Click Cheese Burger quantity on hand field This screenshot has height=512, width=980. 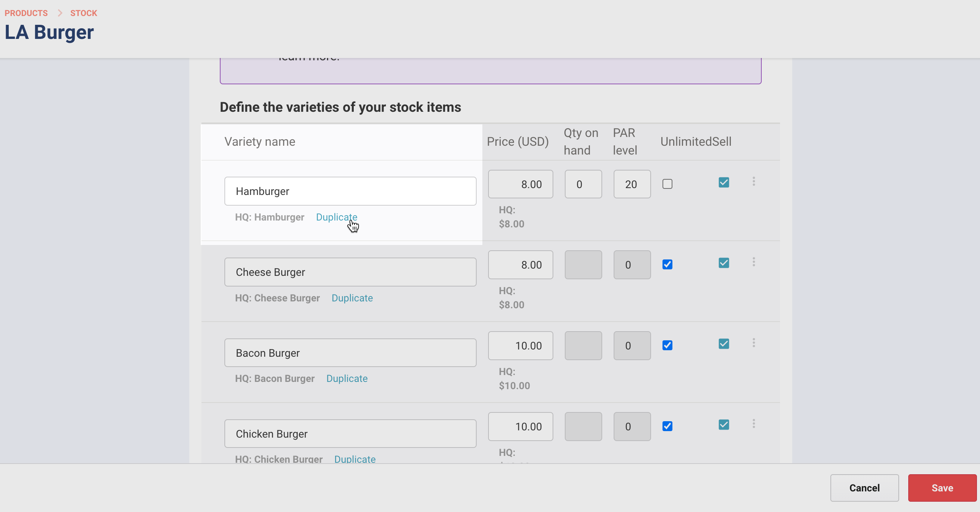coord(583,265)
